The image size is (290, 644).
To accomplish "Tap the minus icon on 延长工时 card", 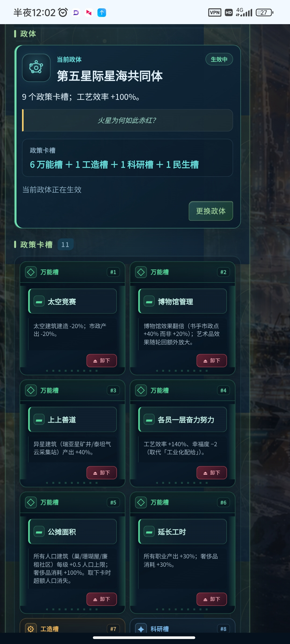I will pos(149,532).
